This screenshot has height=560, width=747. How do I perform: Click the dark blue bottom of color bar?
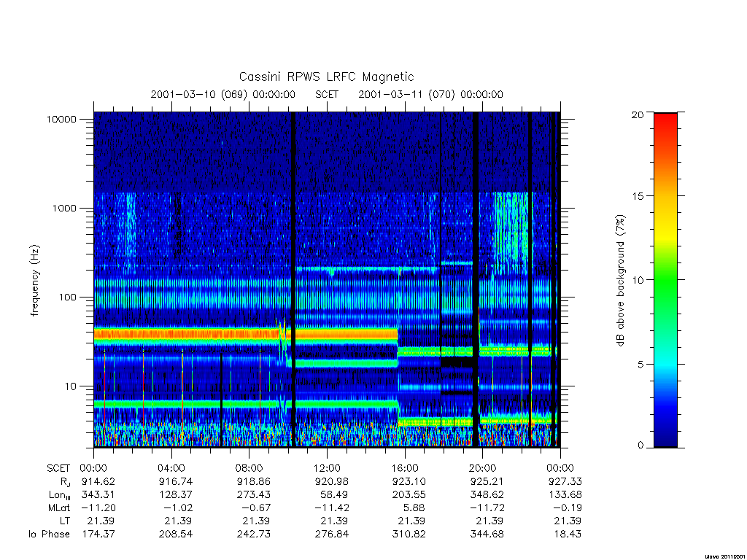pyautogui.click(x=665, y=440)
